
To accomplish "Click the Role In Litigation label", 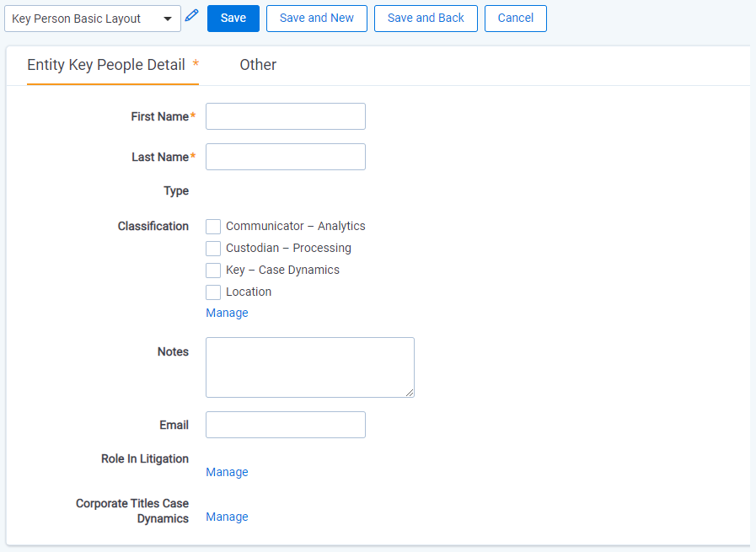I will click(x=145, y=459).
